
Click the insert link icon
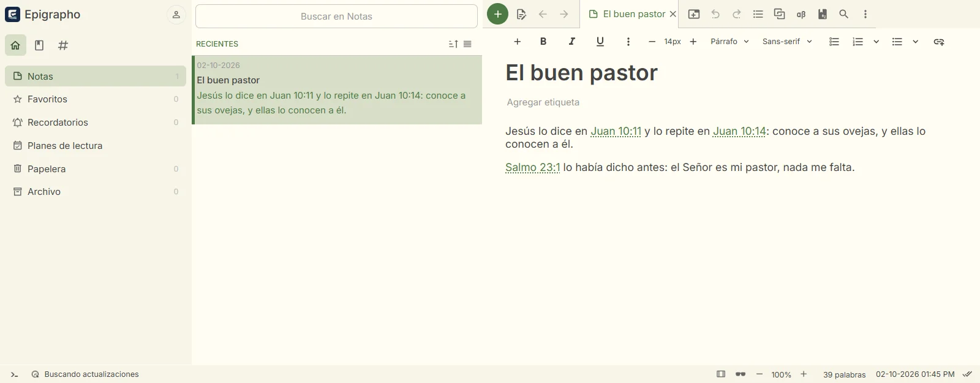(939, 42)
